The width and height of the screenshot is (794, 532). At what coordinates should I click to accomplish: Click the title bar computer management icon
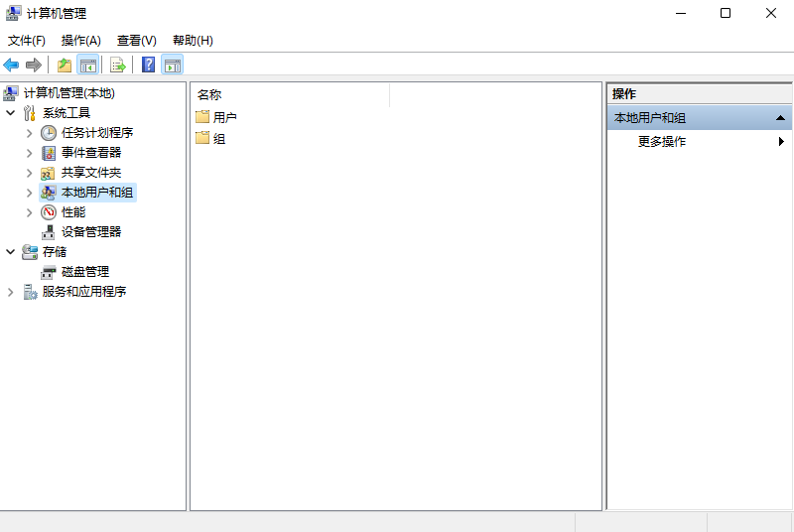[14, 13]
